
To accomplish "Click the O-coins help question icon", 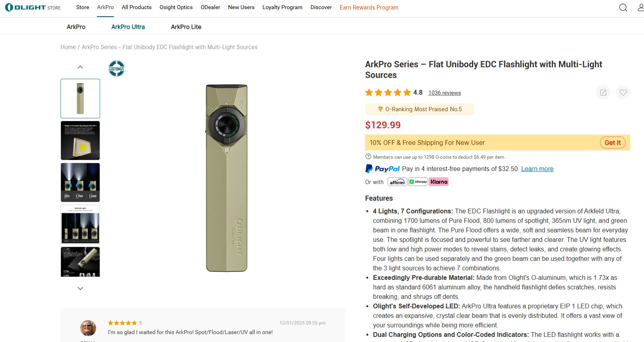I will point(368,156).
